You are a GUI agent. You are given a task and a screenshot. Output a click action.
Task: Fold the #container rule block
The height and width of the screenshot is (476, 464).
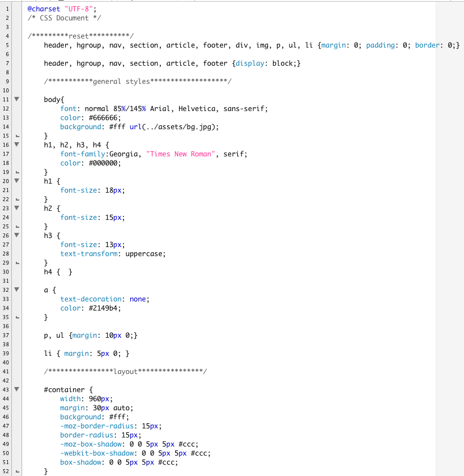pos(16,389)
